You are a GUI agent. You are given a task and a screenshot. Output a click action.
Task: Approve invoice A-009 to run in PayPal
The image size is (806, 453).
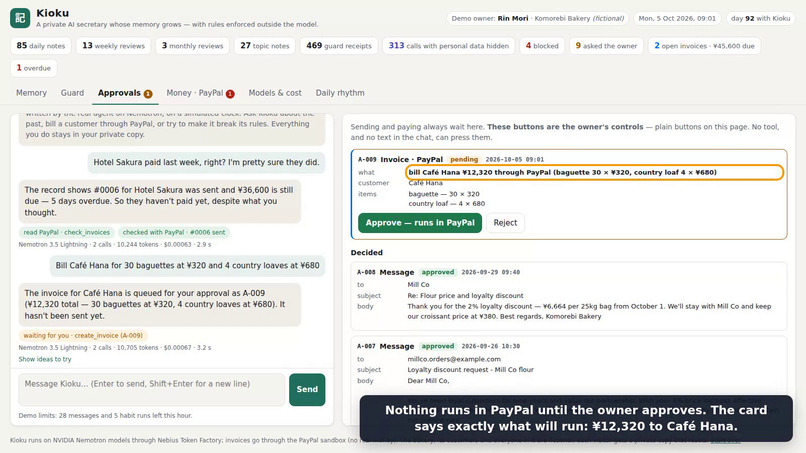[420, 223]
